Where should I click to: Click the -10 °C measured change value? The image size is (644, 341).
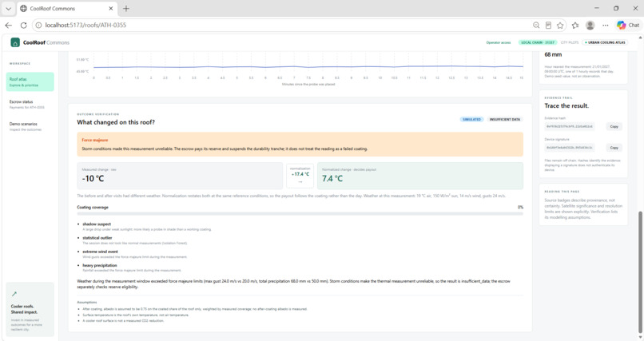click(x=93, y=179)
